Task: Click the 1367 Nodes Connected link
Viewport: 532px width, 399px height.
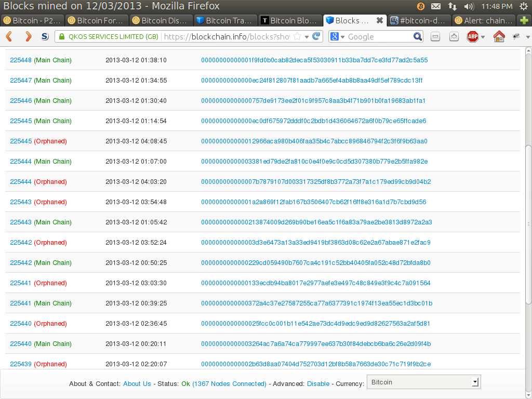Action: point(229,384)
